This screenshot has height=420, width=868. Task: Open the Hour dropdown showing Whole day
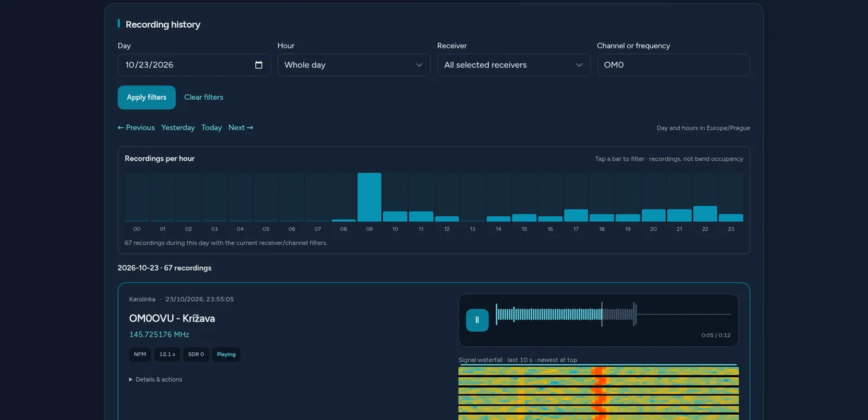(x=354, y=65)
